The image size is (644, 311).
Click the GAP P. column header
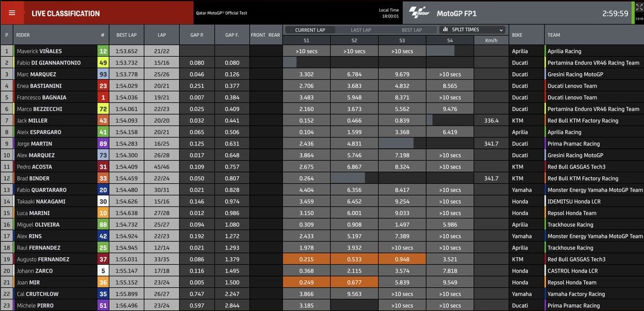pos(197,35)
